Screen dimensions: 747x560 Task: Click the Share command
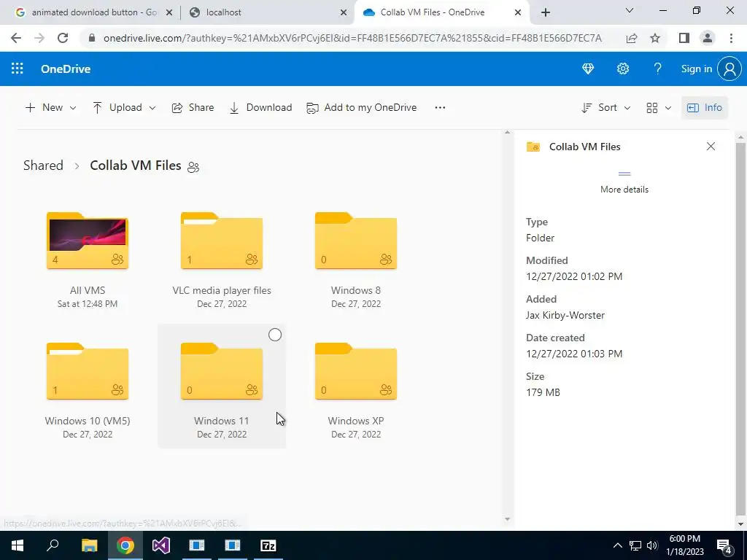[193, 108]
